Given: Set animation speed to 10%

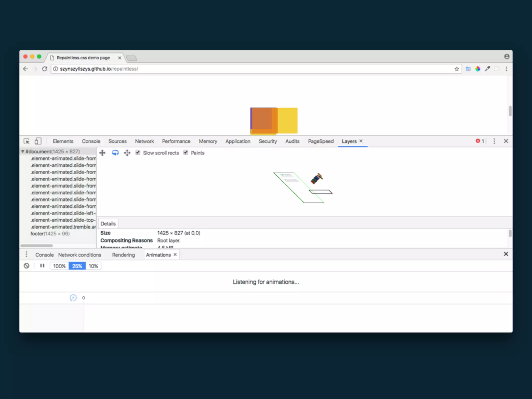Looking at the screenshot, I should point(93,266).
